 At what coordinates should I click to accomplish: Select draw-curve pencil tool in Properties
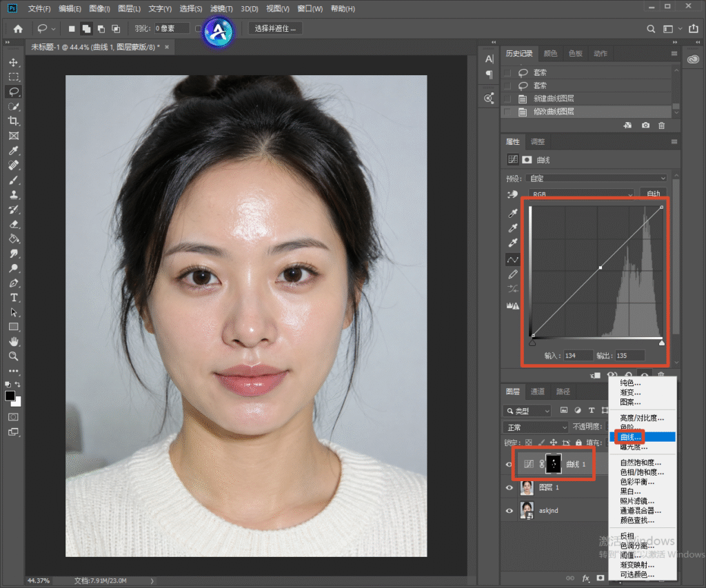pyautogui.click(x=513, y=274)
